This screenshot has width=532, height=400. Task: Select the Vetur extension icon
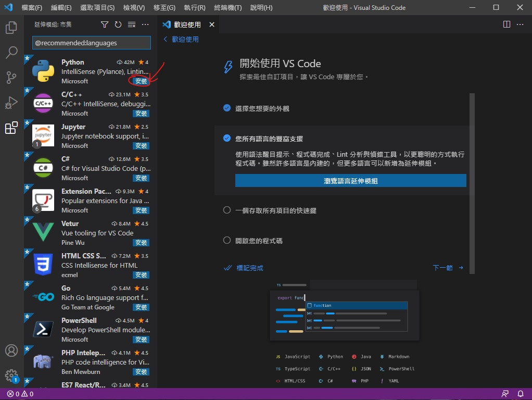(43, 232)
